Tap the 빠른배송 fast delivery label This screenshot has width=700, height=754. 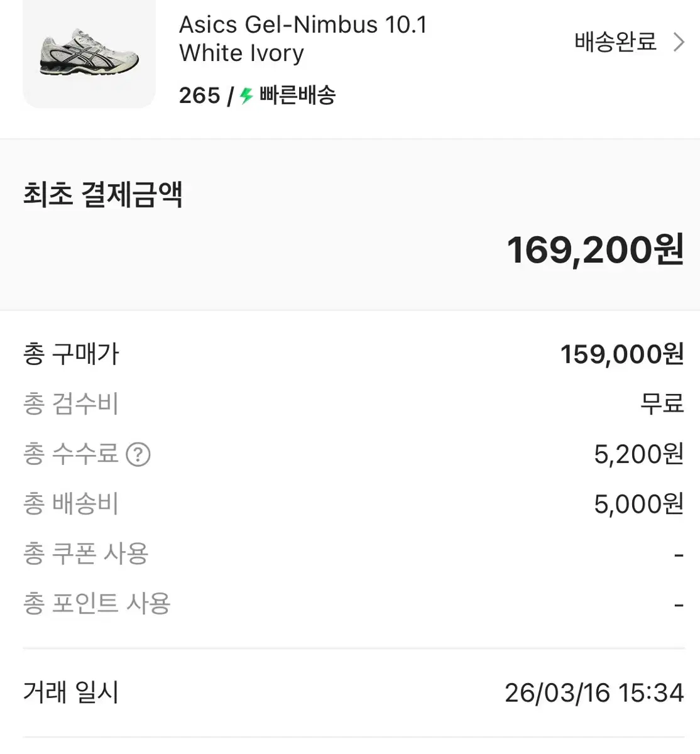(x=297, y=96)
